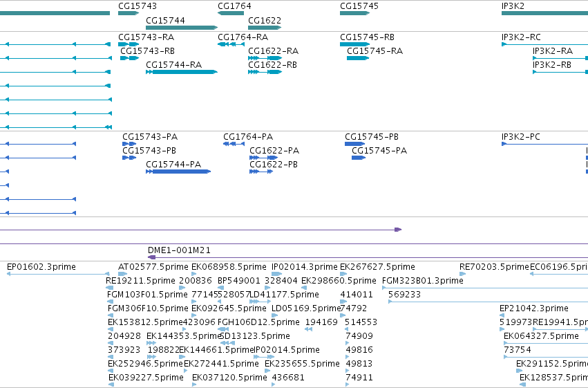Screen dimensions: 588x388
Task: Click the 73754 EST label
Action: (x=518, y=350)
